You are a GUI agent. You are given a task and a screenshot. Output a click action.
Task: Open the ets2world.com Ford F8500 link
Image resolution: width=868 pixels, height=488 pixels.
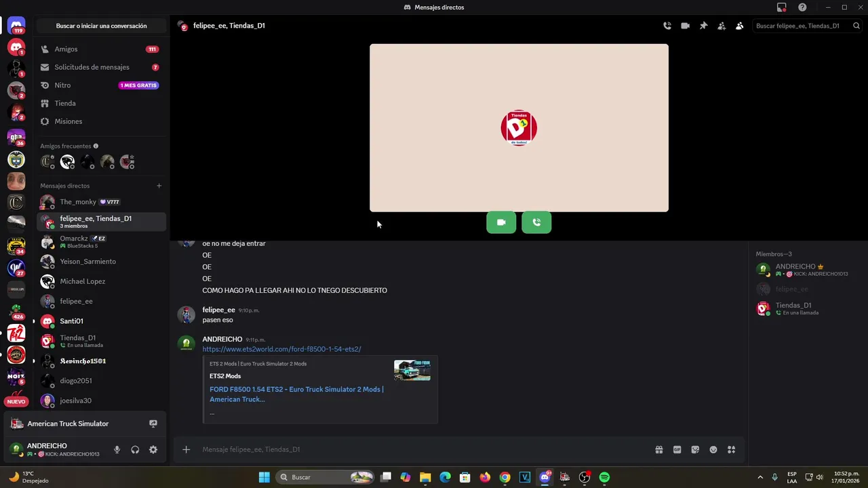pyautogui.click(x=281, y=349)
